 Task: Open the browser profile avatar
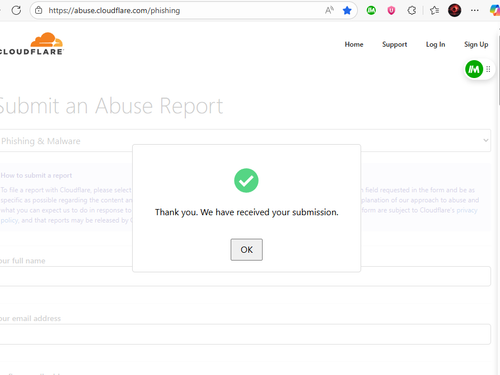(455, 10)
